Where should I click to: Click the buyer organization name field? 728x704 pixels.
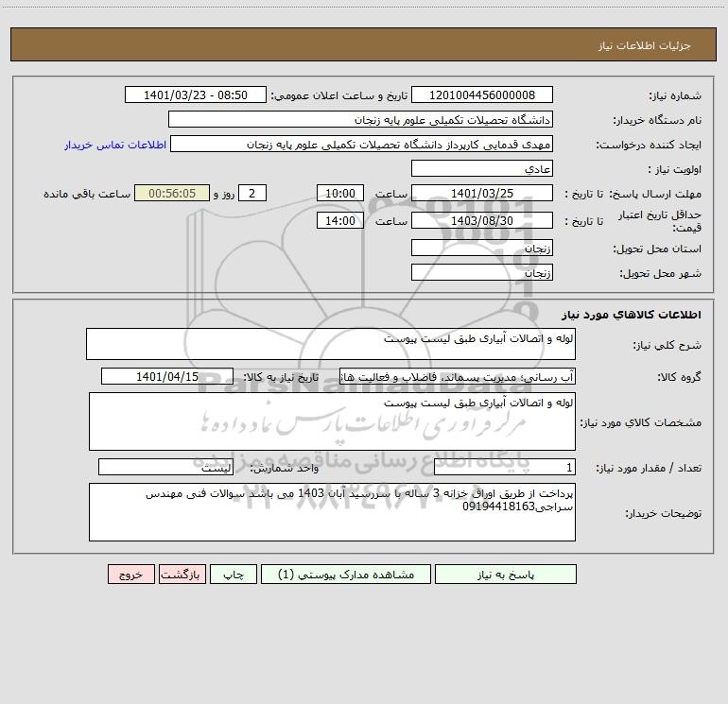(360, 119)
